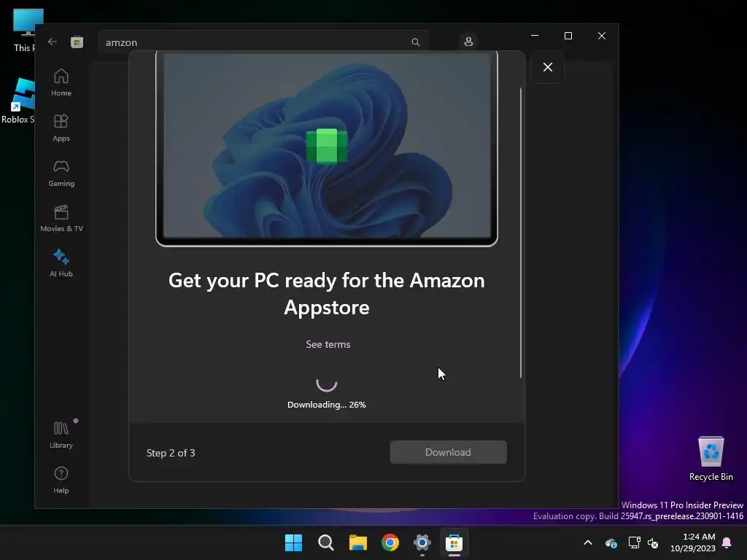The width and height of the screenshot is (747, 560).
Task: Select the Recycle Bin desktop icon
Action: 711,459
